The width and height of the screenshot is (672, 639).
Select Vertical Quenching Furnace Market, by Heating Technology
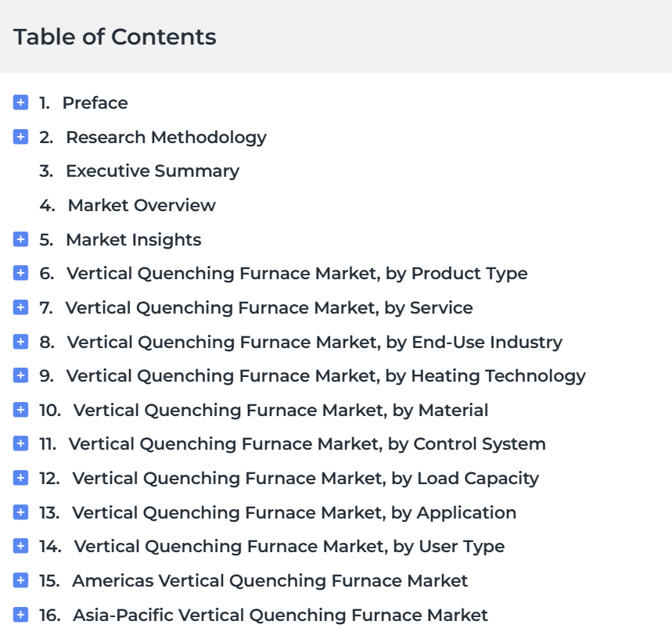(x=325, y=376)
